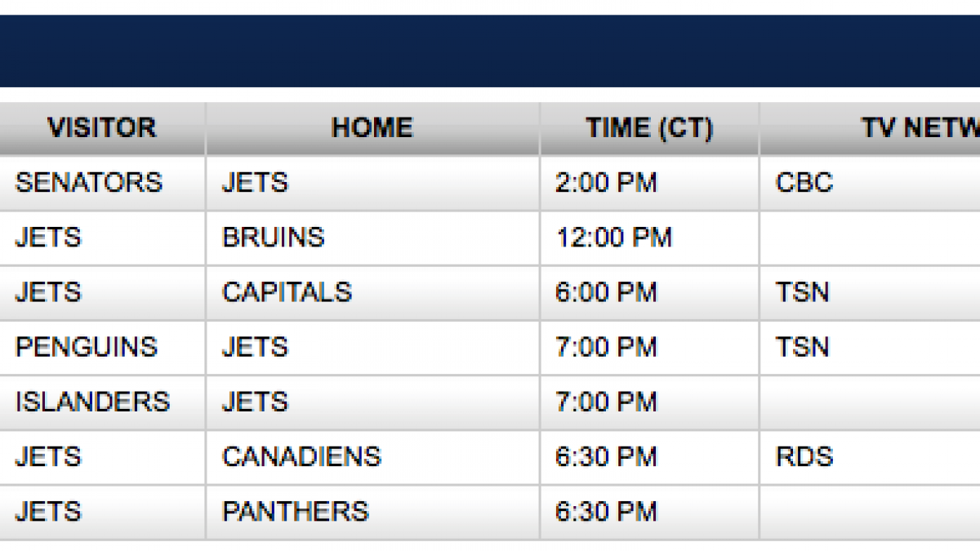Click the 2:00 PM time cell
This screenshot has height=551, width=980.
pyautogui.click(x=605, y=182)
